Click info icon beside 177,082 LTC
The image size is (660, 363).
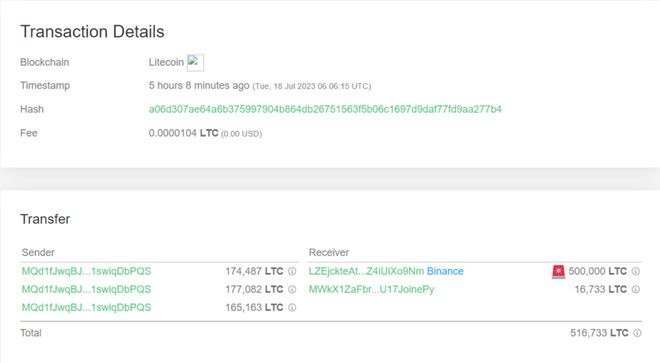(x=292, y=289)
